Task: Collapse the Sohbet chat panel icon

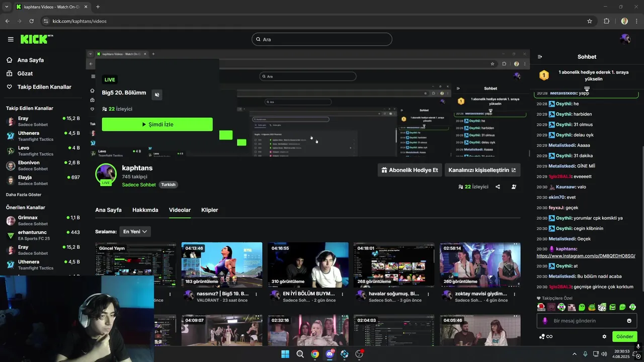Action: coord(540,57)
